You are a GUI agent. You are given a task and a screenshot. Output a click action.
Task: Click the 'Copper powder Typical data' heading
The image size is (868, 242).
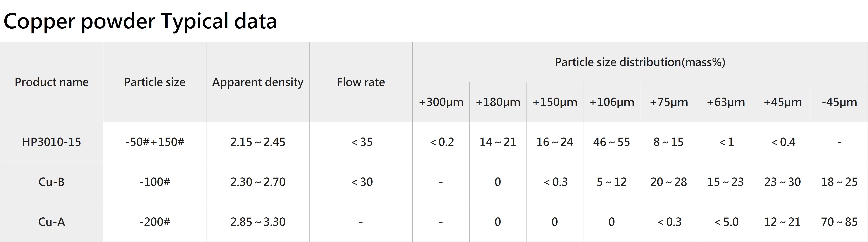coord(140,21)
